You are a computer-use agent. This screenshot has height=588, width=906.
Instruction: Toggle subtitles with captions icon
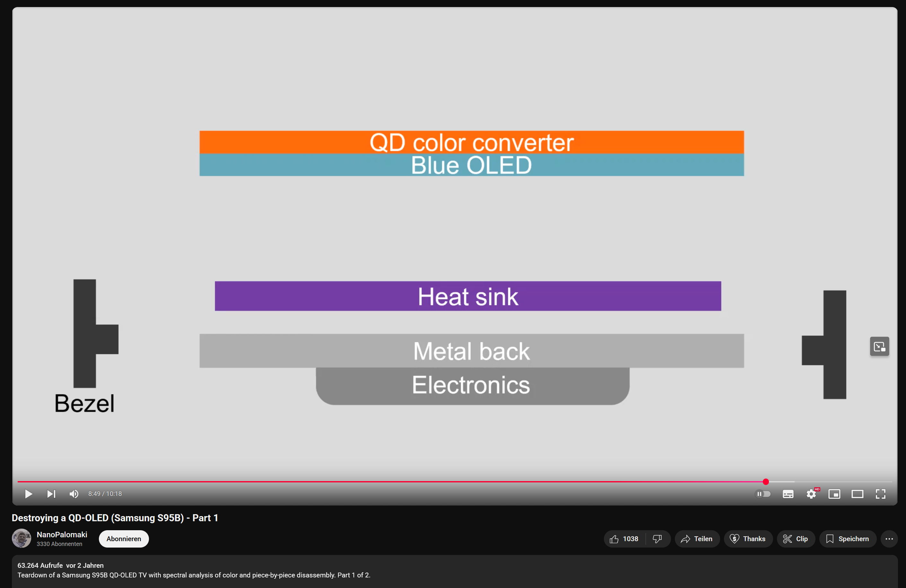pyautogui.click(x=788, y=494)
